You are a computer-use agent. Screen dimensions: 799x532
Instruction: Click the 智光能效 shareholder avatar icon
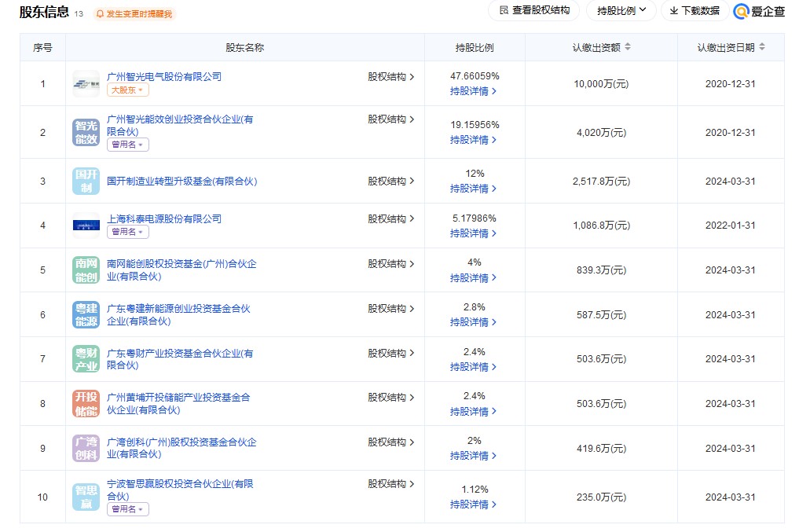[x=86, y=132]
